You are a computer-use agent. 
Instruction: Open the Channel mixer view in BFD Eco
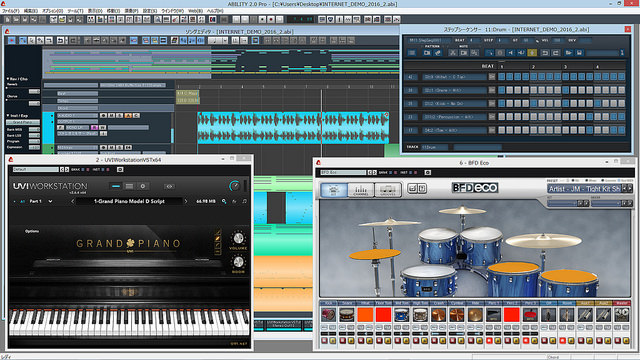[360, 190]
